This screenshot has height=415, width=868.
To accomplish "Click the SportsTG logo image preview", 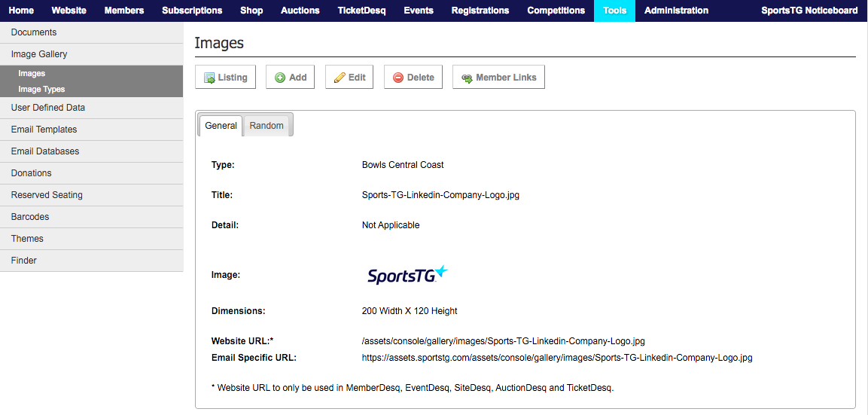I will (407, 275).
